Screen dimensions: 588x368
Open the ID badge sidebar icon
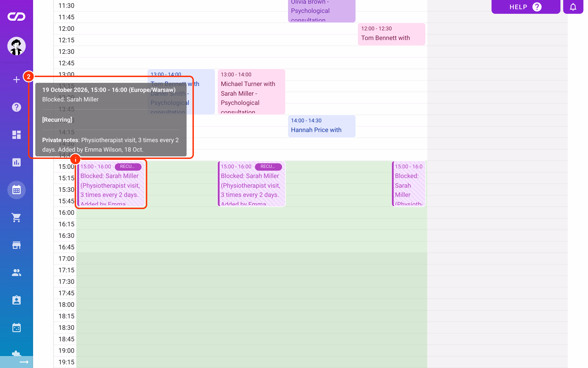click(16, 300)
